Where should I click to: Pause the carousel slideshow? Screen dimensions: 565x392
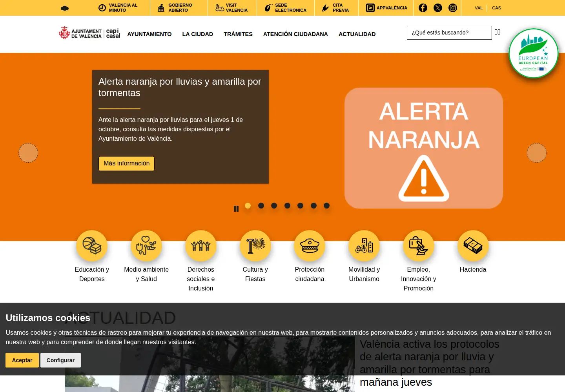point(236,209)
